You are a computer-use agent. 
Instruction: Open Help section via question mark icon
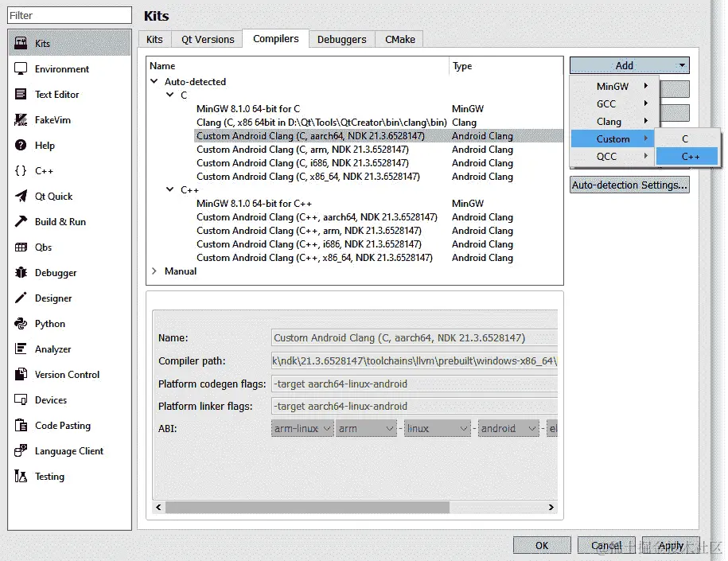tap(21, 146)
